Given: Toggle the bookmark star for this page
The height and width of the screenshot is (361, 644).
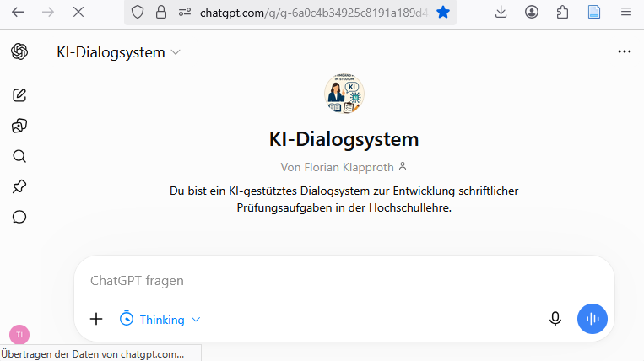Looking at the screenshot, I should click(443, 13).
